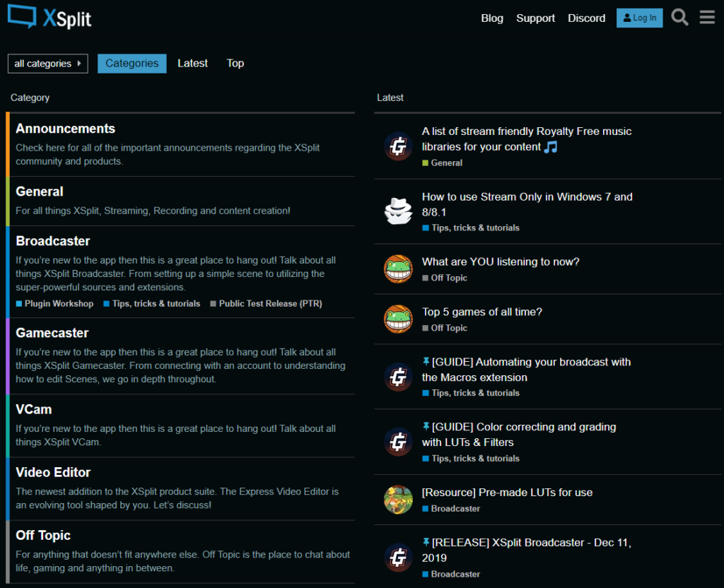724x588 pixels.
Task: Open Color correcting and grading guide
Action: point(519,435)
